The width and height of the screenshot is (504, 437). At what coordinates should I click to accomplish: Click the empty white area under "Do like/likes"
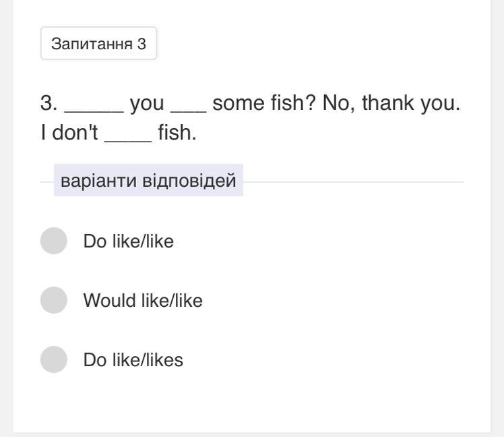click(252, 401)
